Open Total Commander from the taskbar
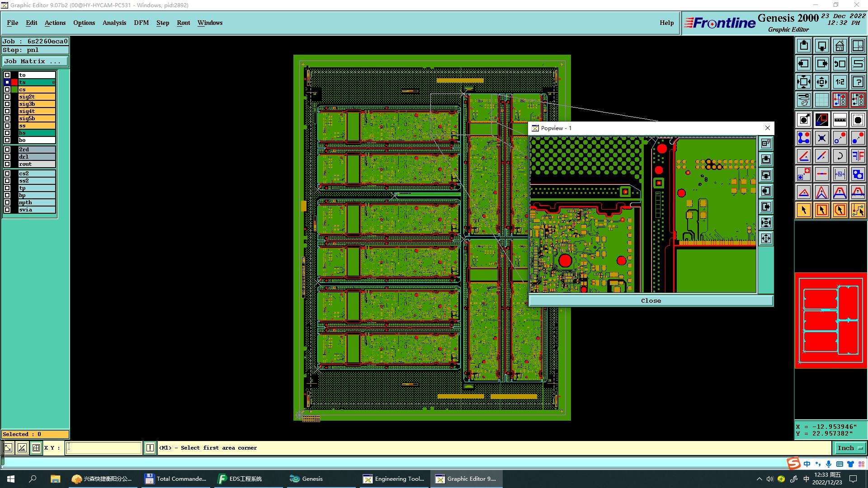868x488 pixels. pyautogui.click(x=175, y=479)
